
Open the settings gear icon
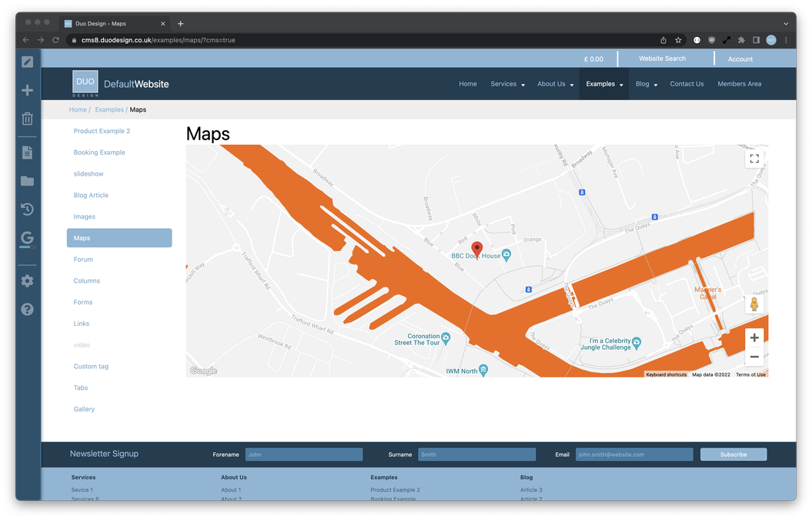(x=27, y=280)
